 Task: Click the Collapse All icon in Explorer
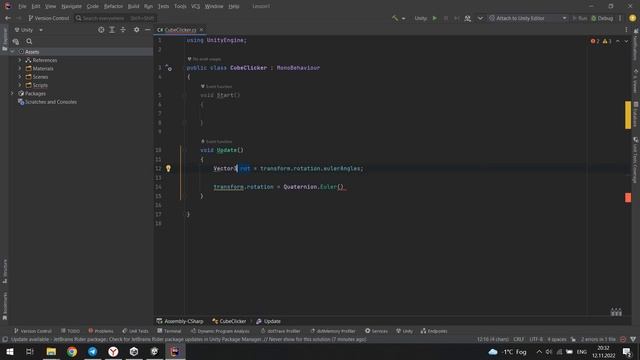click(123, 30)
